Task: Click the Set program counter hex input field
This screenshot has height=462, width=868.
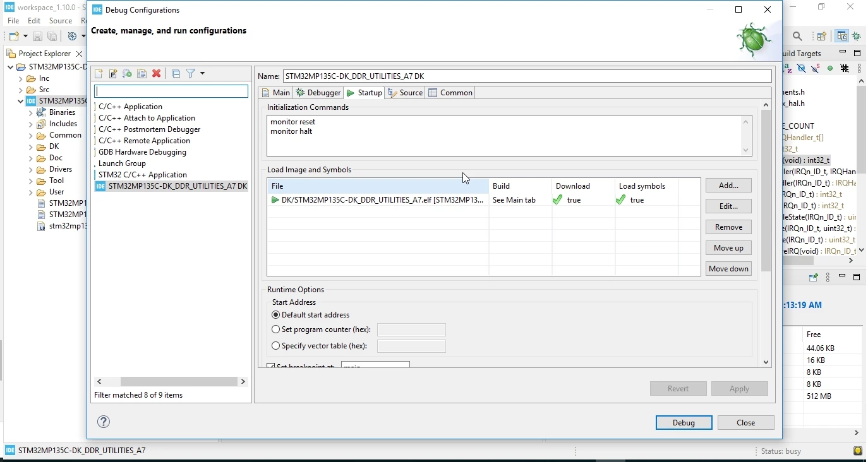Action: coord(411,330)
